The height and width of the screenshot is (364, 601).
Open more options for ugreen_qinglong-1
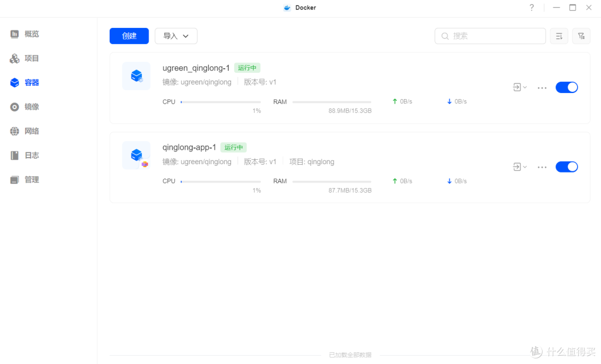(542, 88)
